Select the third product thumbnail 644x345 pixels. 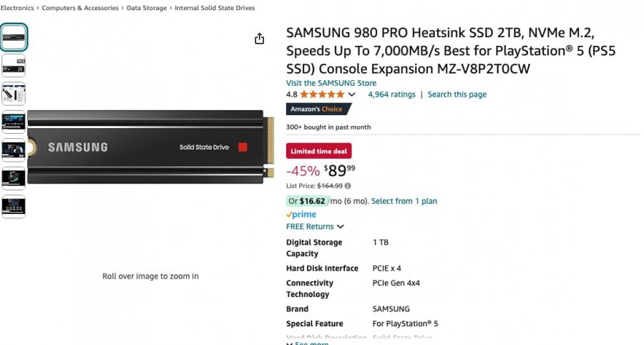[x=14, y=94]
